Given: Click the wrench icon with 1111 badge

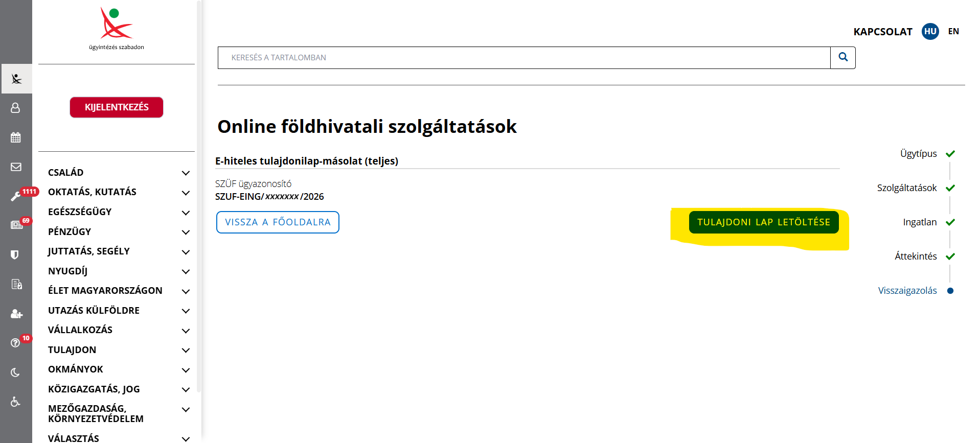Looking at the screenshot, I should (16, 197).
